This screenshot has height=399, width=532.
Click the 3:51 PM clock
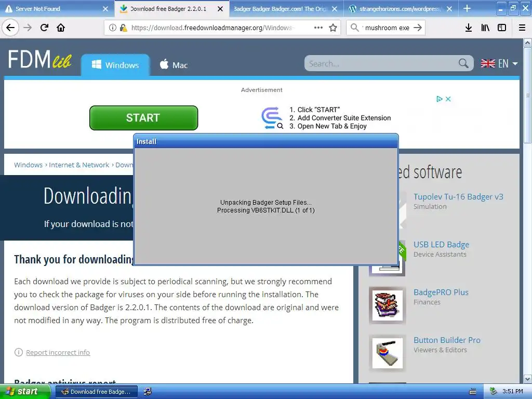click(513, 392)
